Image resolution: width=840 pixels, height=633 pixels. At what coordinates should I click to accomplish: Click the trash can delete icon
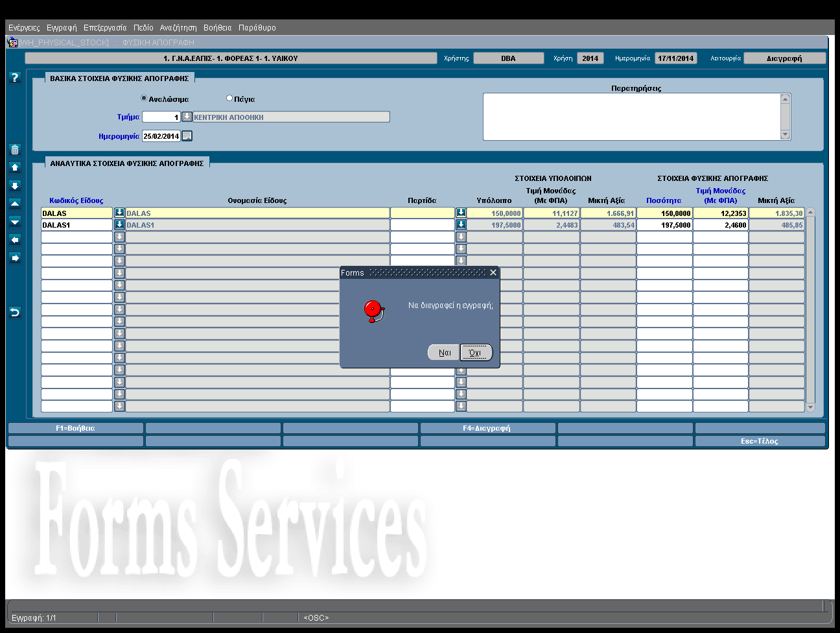coord(15,150)
